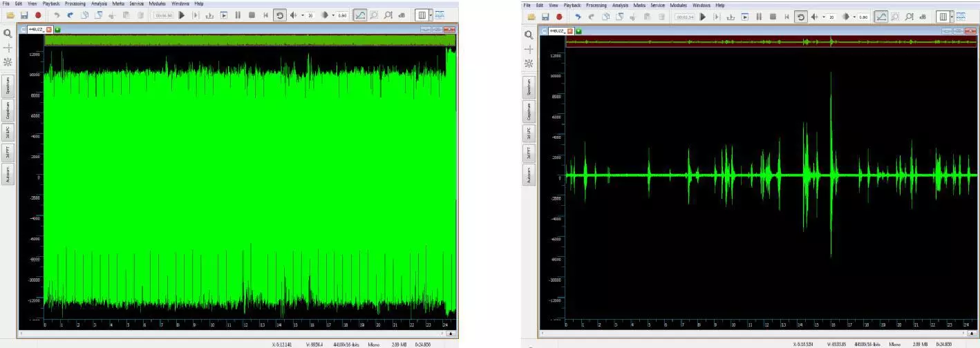980x348 pixels.
Task: Toggle dB scale in the left window
Action: point(402,15)
